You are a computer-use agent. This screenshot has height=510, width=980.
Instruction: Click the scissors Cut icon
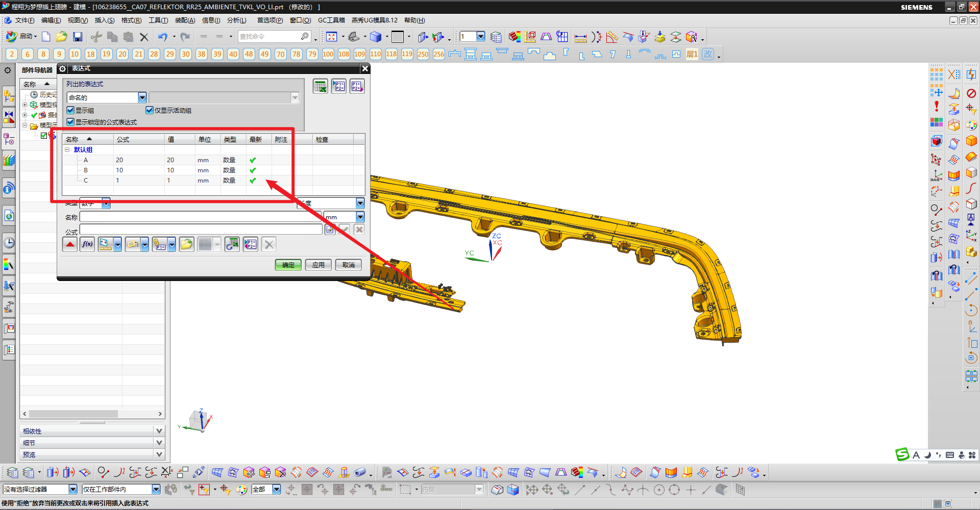coord(96,37)
